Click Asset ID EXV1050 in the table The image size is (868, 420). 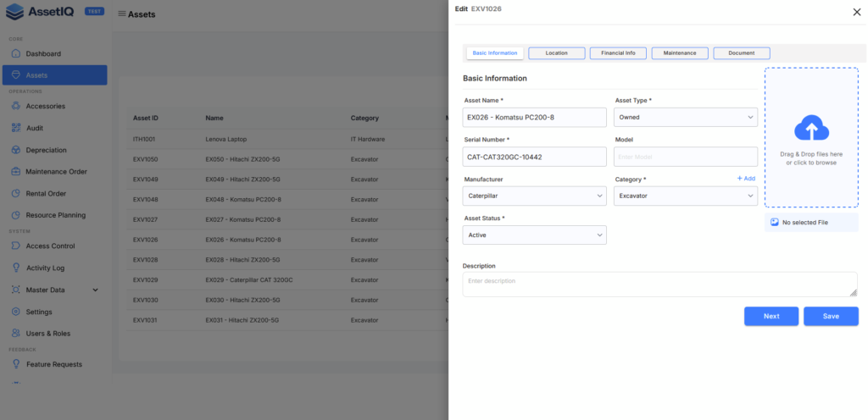145,159
